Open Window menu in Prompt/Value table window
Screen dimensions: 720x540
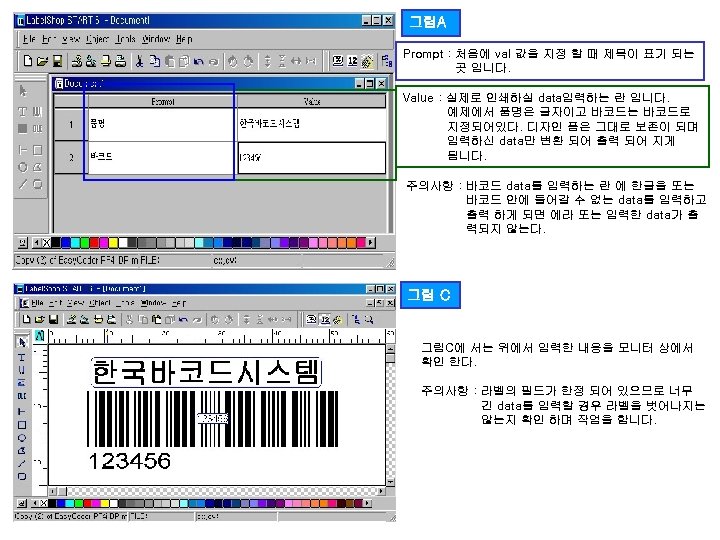pos(156,39)
